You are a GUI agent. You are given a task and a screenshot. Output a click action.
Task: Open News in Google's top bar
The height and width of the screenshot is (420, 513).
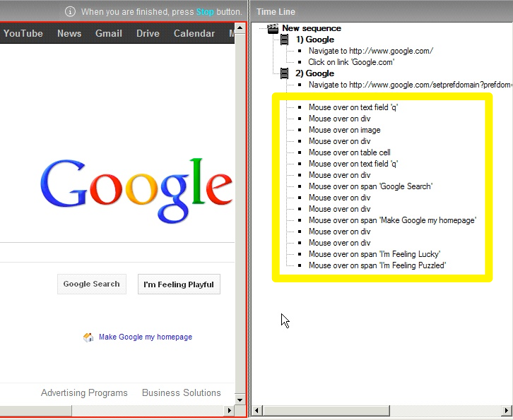69,33
